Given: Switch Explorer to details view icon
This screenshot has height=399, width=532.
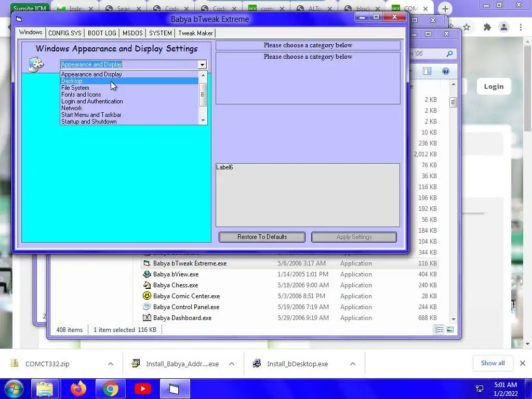Looking at the screenshot, I should (x=438, y=329).
